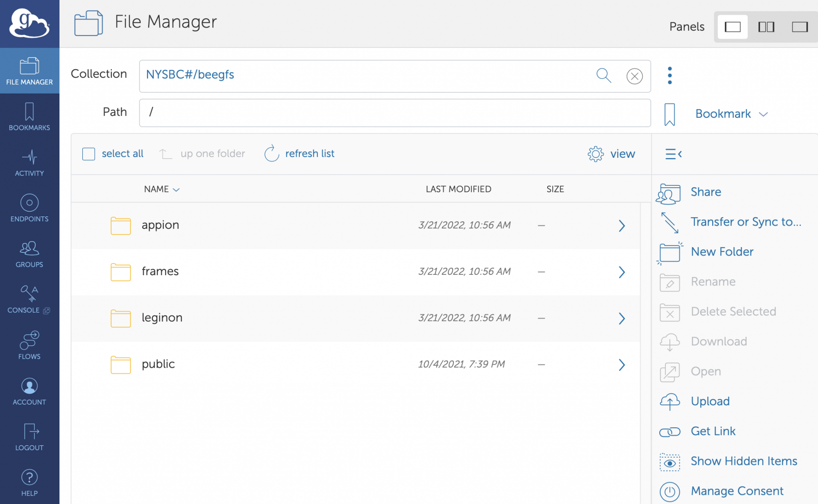
Task: Clear the collection with the X icon
Action: 634,76
